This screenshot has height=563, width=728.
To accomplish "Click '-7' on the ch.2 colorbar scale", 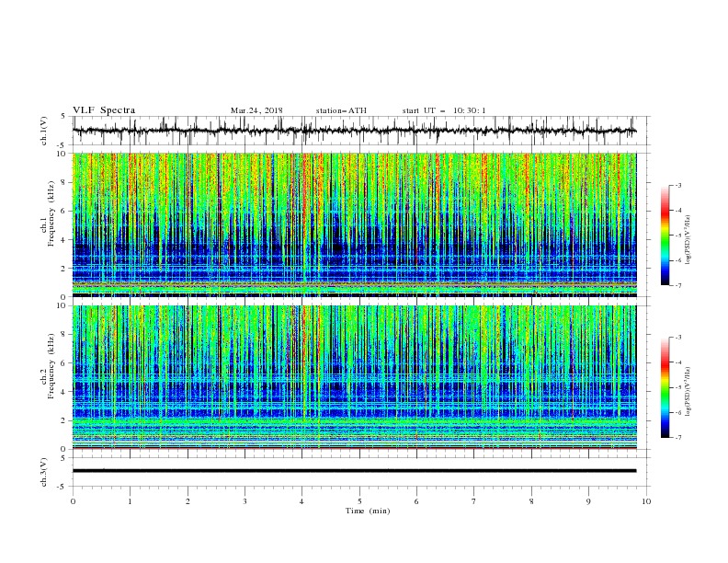I will (677, 438).
